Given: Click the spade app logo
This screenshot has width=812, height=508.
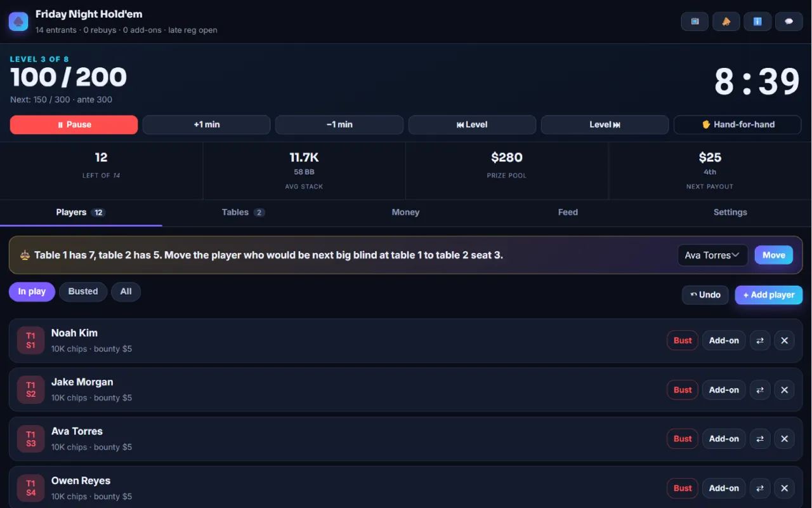Looking at the screenshot, I should [18, 22].
